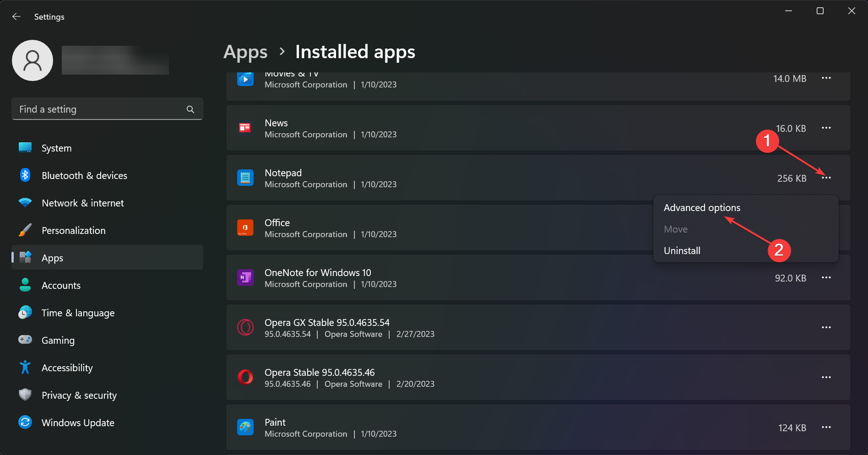The width and height of the screenshot is (868, 455).
Task: Open Accessibility settings
Action: (x=107, y=368)
